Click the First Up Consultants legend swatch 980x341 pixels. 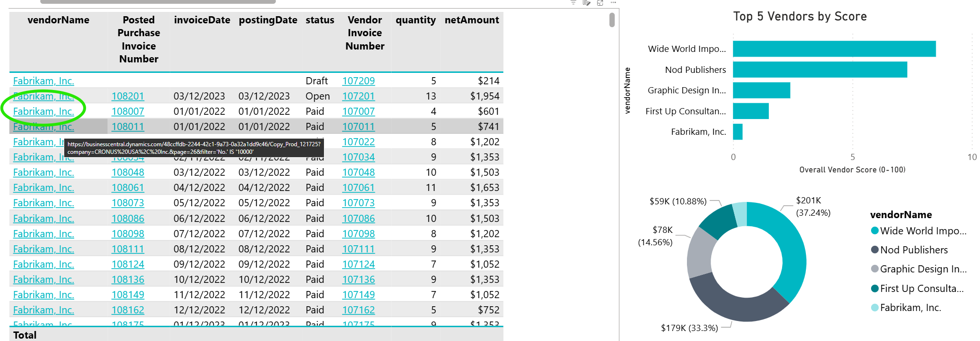(874, 288)
